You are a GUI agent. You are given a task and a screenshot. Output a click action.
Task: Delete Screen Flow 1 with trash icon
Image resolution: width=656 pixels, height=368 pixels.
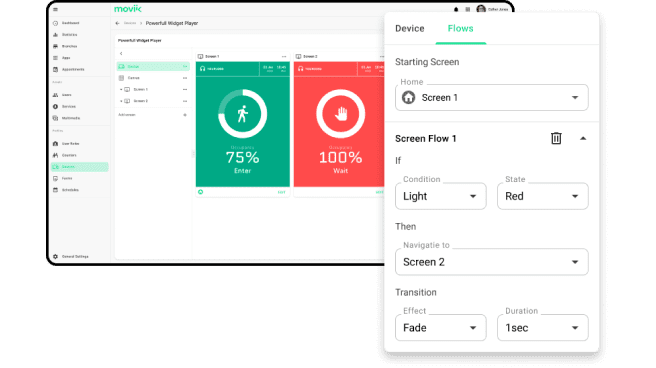(556, 138)
